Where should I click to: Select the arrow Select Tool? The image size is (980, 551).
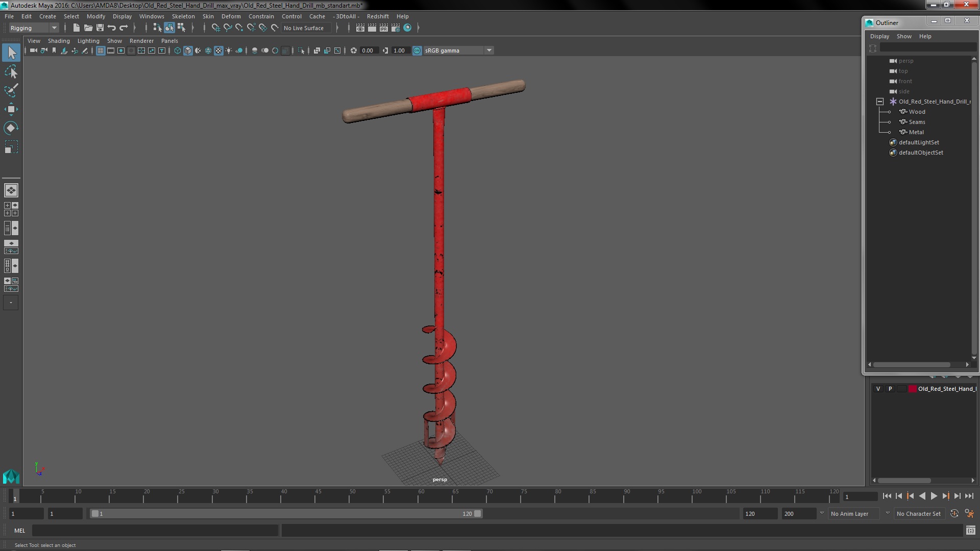click(11, 53)
